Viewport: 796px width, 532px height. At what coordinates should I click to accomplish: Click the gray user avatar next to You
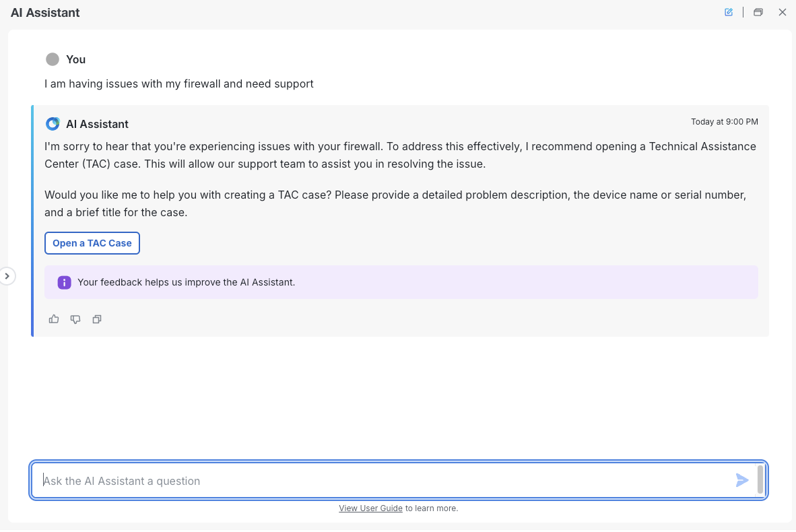[x=53, y=59]
